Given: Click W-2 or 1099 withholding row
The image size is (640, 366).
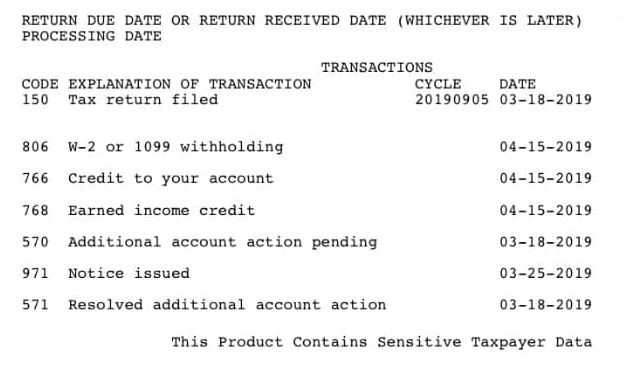Looking at the screenshot, I should [307, 147].
